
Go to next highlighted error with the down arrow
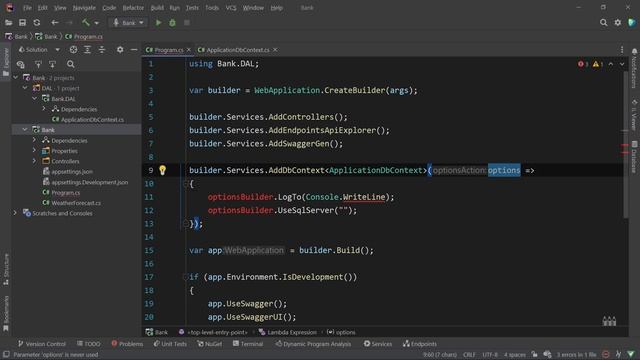click(x=622, y=64)
